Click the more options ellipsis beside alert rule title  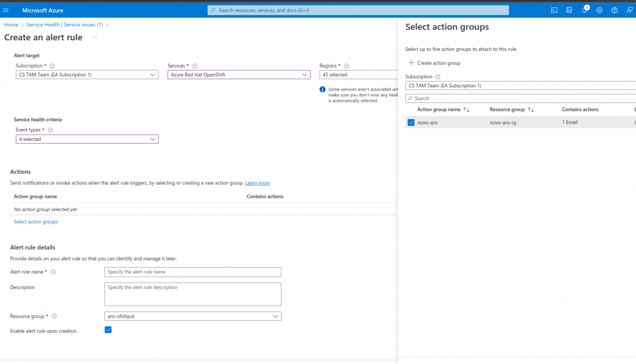coord(94,38)
